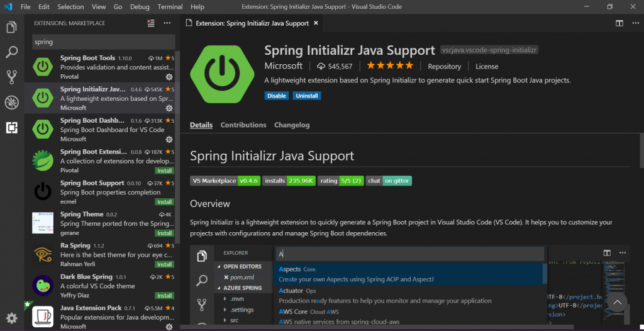Open the Search view in activity bar
The height and width of the screenshot is (331, 644).
(11, 52)
